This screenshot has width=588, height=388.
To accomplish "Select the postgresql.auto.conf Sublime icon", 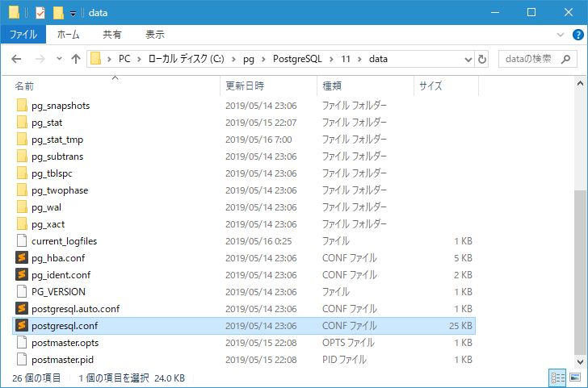I will pyautogui.click(x=22, y=308).
